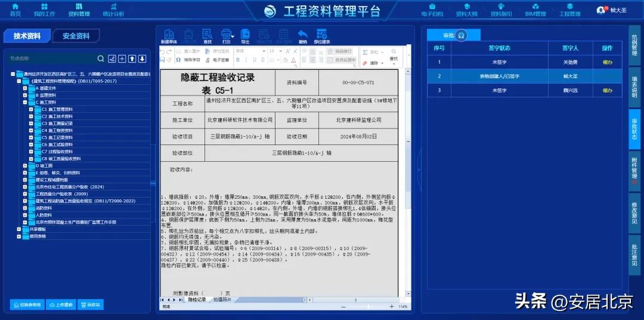Toggle italic formatting in editor ribbon

click(246, 60)
